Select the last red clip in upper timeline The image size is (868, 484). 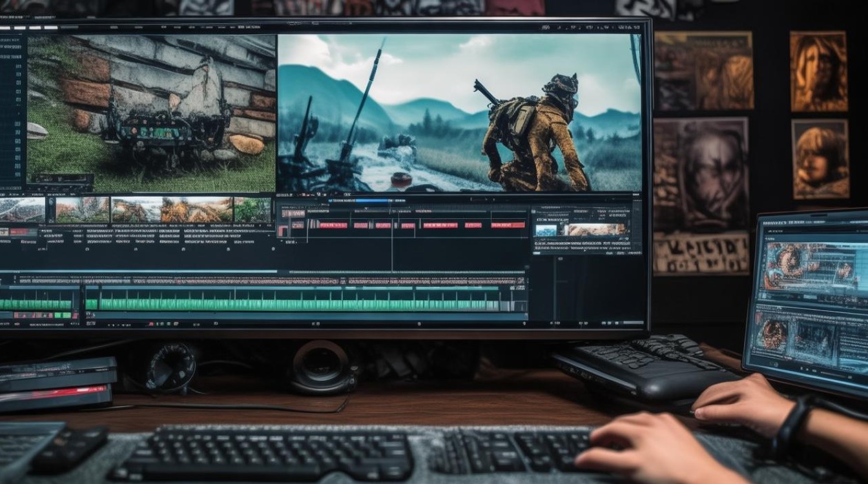point(508,225)
